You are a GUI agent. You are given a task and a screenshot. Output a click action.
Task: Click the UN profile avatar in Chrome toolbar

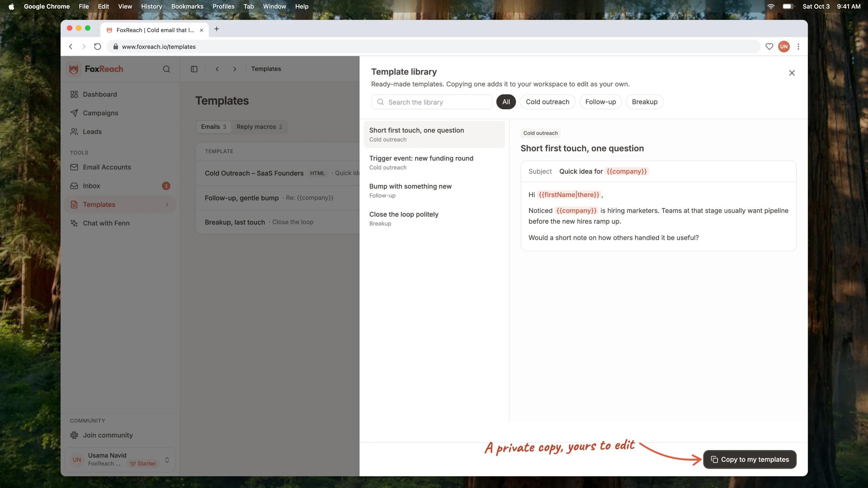click(784, 46)
